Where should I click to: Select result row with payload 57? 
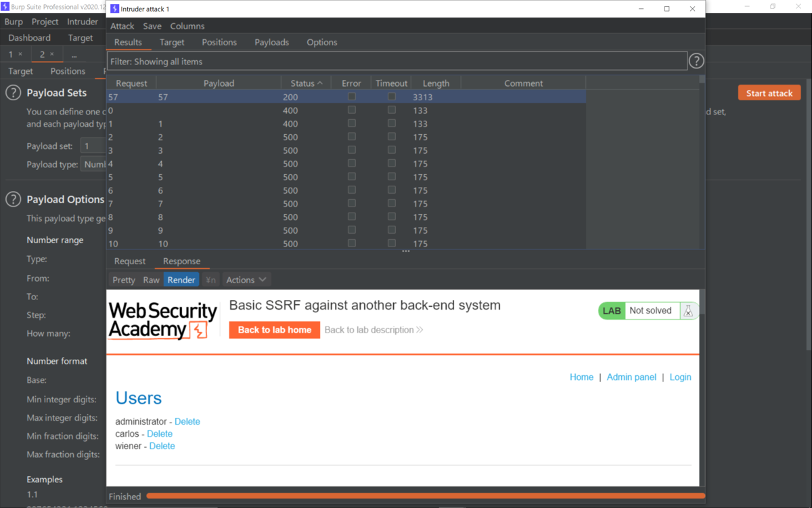[346, 97]
